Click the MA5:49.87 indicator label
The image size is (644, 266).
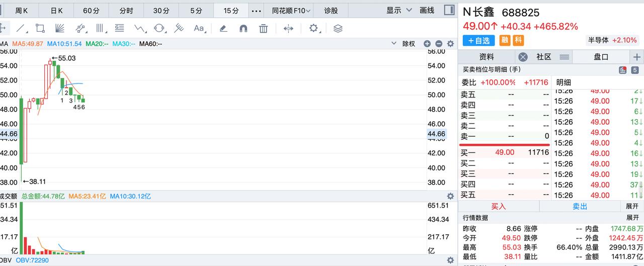point(28,44)
